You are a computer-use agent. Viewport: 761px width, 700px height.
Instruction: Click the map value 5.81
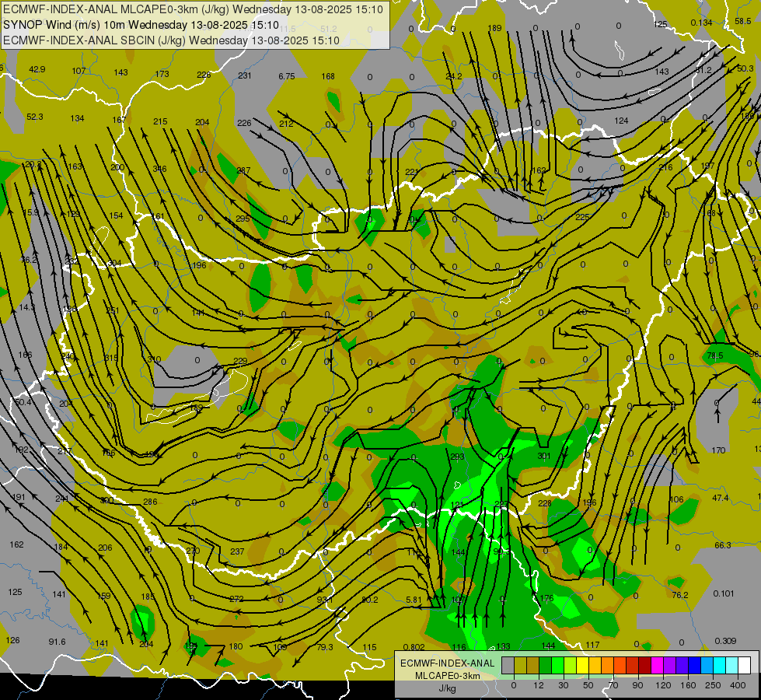[414, 600]
